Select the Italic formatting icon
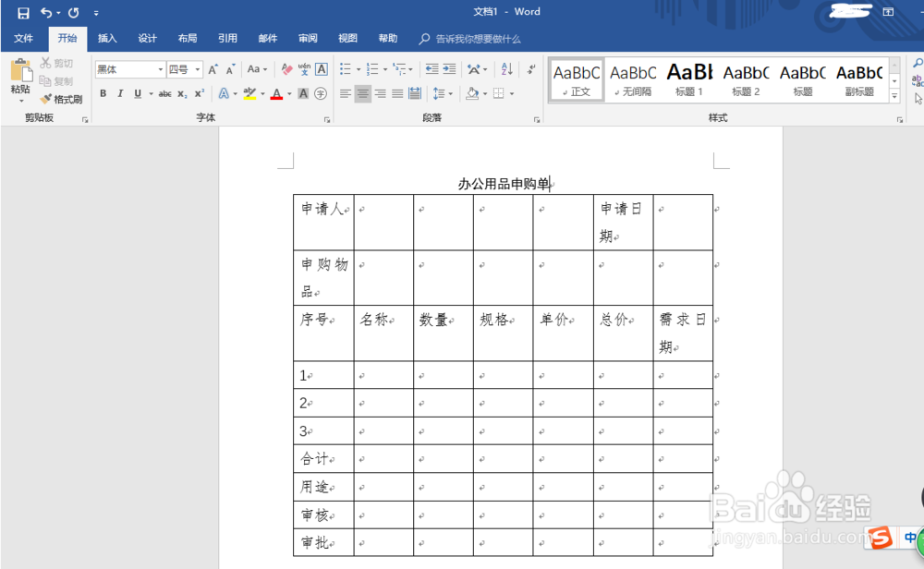 (x=119, y=93)
